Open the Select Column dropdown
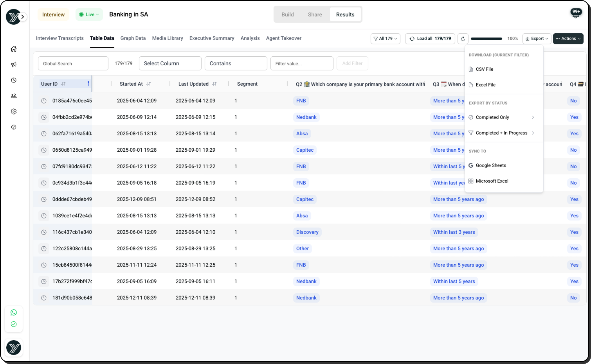The image size is (591, 364). pyautogui.click(x=170, y=63)
